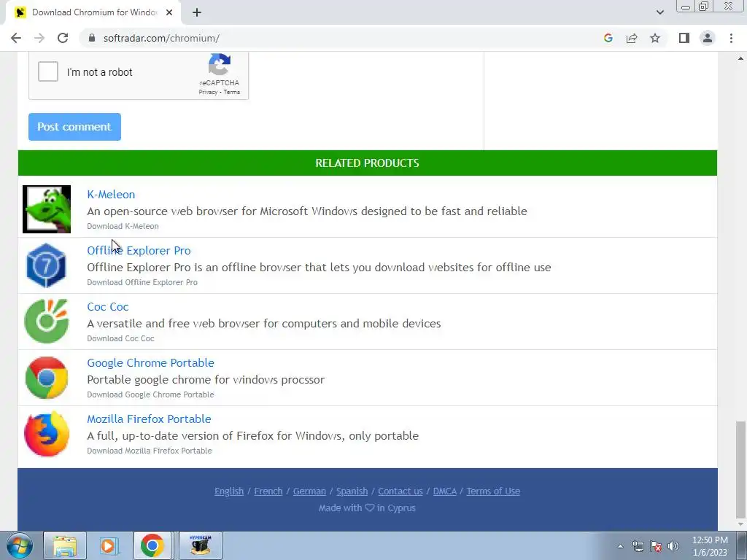The width and height of the screenshot is (747, 560).
Task: Click the browser forward arrow
Action: pyautogui.click(x=39, y=38)
